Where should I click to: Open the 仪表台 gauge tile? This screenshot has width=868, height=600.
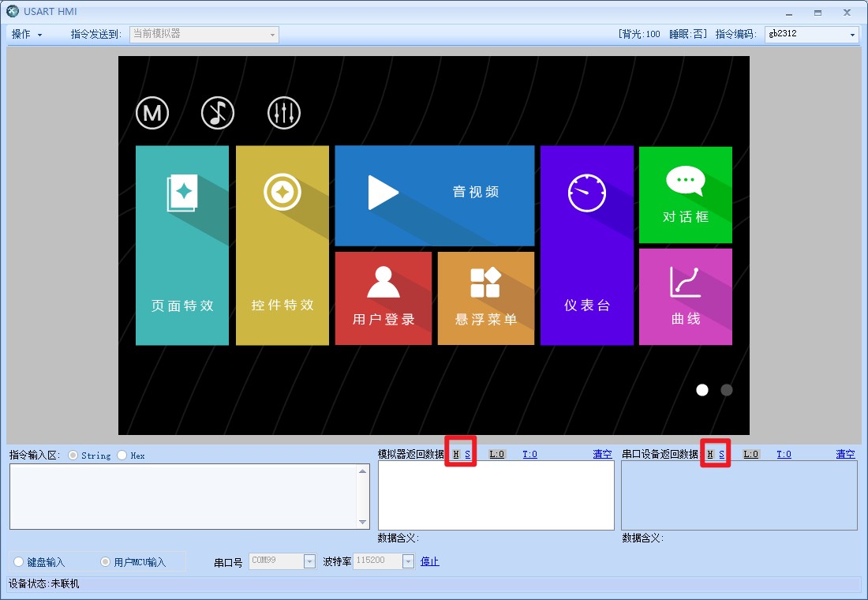click(586, 246)
